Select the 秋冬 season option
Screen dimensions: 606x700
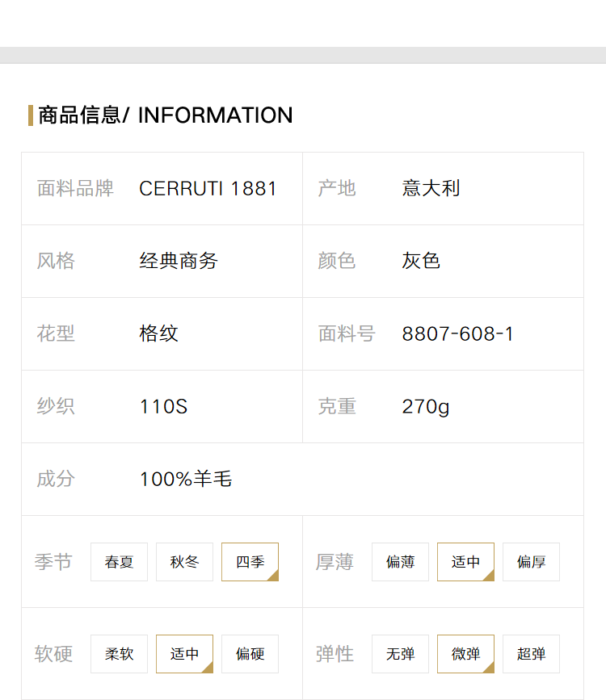click(184, 562)
